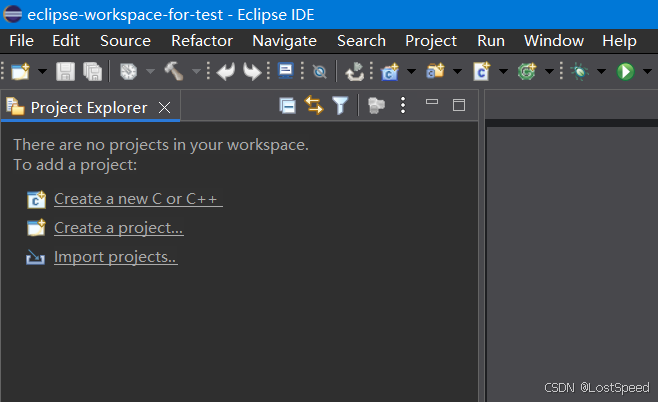Open the new C/C++ project dropdown arrow
This screenshot has width=658, height=402.
412,72
